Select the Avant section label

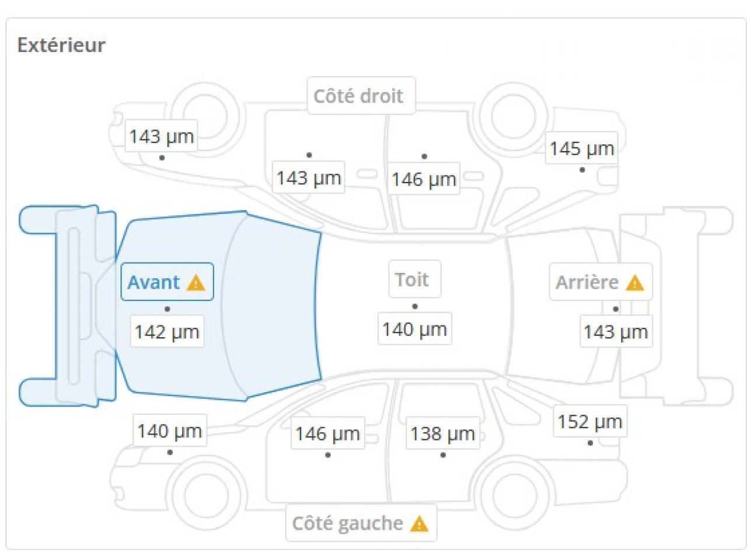tap(154, 282)
